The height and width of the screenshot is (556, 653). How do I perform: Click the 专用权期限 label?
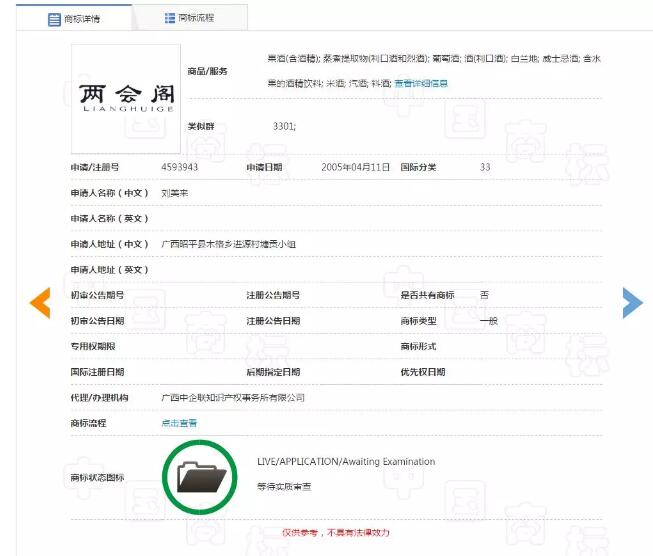[93, 347]
